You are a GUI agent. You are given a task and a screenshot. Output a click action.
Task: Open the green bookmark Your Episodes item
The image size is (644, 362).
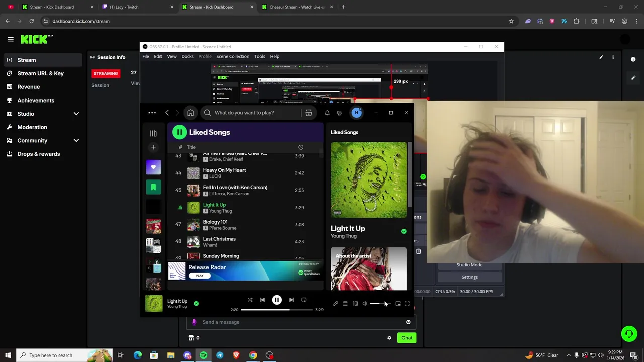153,187
